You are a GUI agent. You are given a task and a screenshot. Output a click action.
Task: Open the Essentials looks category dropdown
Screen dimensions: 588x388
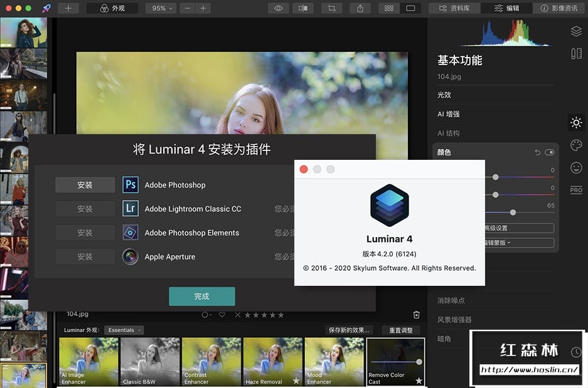tap(124, 330)
